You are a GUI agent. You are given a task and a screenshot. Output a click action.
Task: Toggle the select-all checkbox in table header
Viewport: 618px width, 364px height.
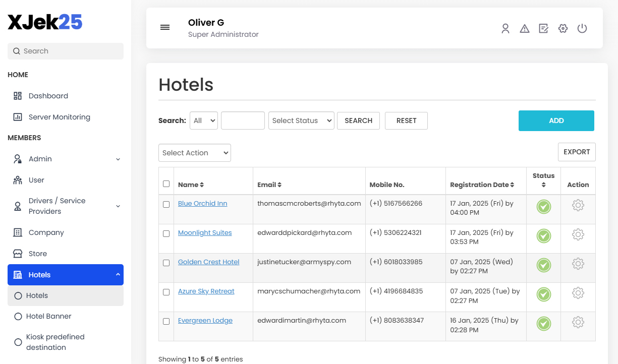click(x=166, y=183)
